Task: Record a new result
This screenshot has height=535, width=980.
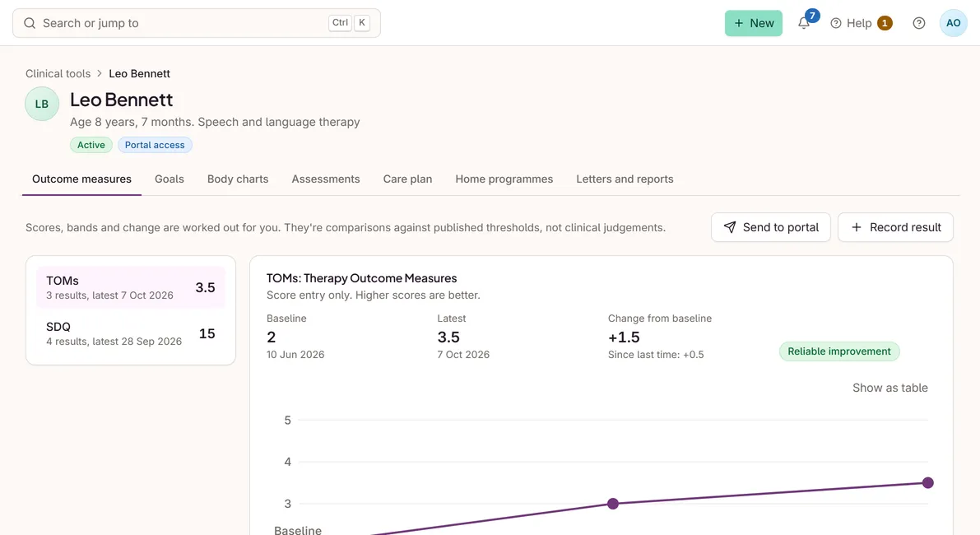Action: [895, 227]
